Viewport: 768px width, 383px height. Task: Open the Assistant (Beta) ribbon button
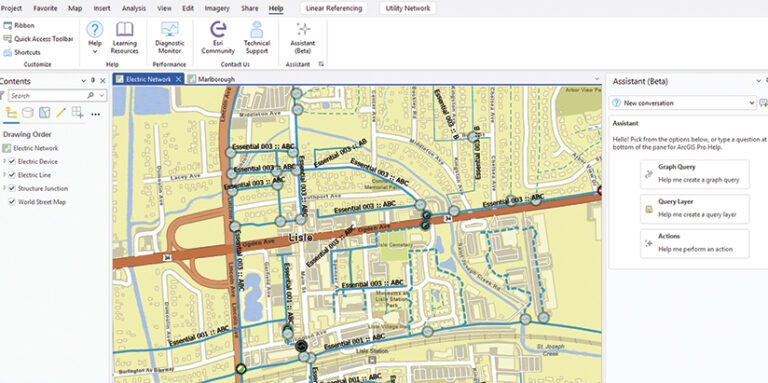pyautogui.click(x=303, y=38)
